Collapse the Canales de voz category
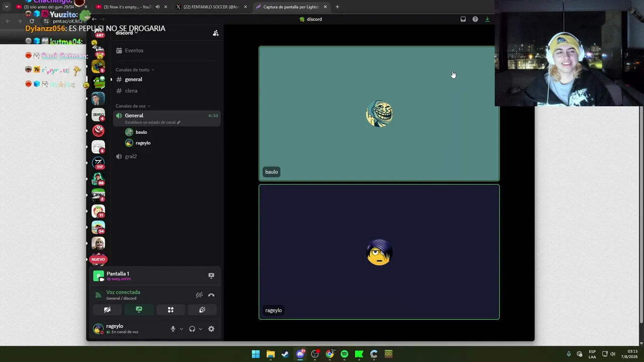Image resolution: width=644 pixels, height=362 pixels. click(133, 106)
